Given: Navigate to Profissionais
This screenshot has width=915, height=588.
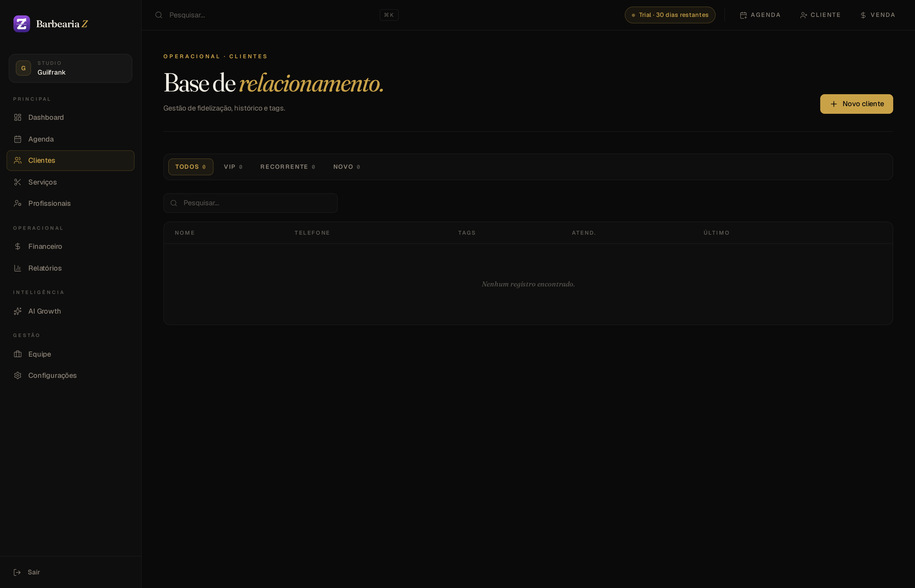Looking at the screenshot, I should point(70,203).
